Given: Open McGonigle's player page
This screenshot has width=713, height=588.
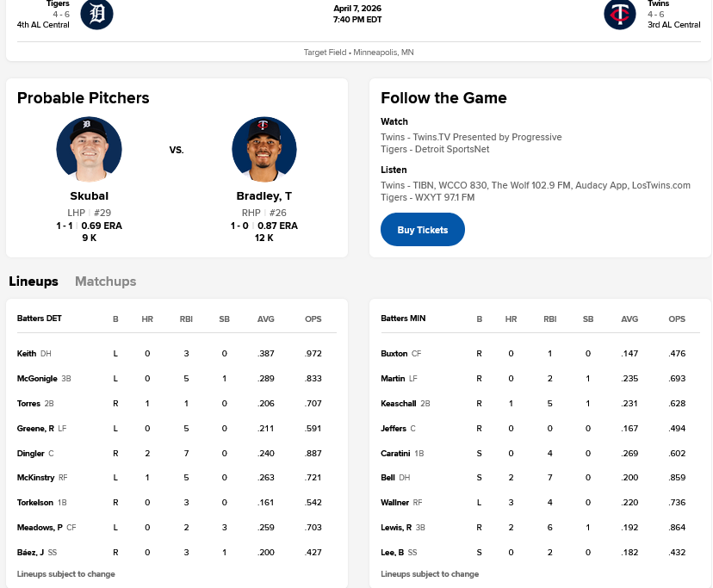Looking at the screenshot, I should click(x=37, y=379).
